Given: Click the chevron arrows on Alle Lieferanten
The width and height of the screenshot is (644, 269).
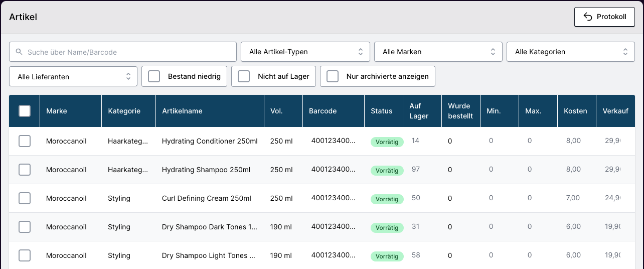Looking at the screenshot, I should pyautogui.click(x=128, y=77).
